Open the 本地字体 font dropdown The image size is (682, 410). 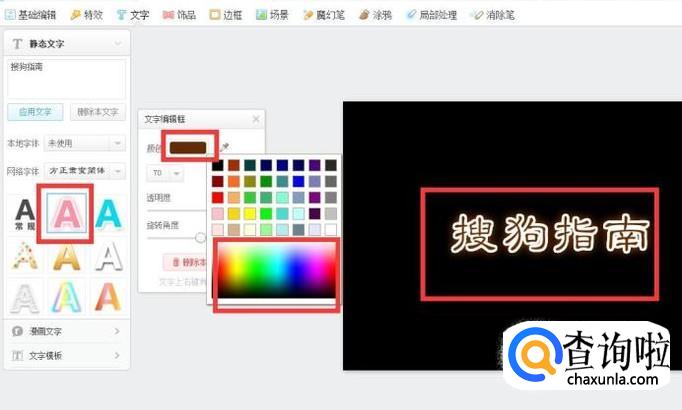(84, 143)
